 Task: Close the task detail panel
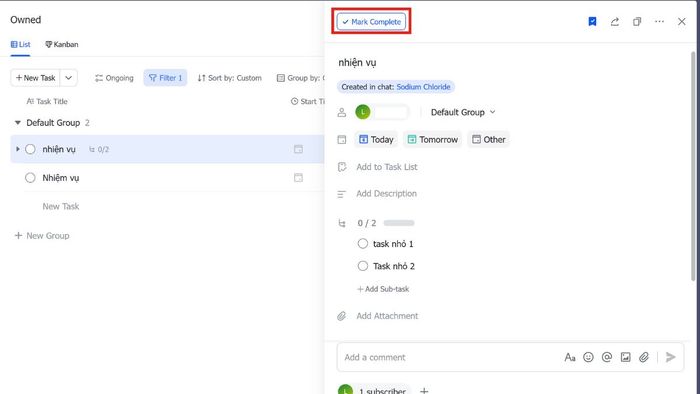[x=682, y=21]
